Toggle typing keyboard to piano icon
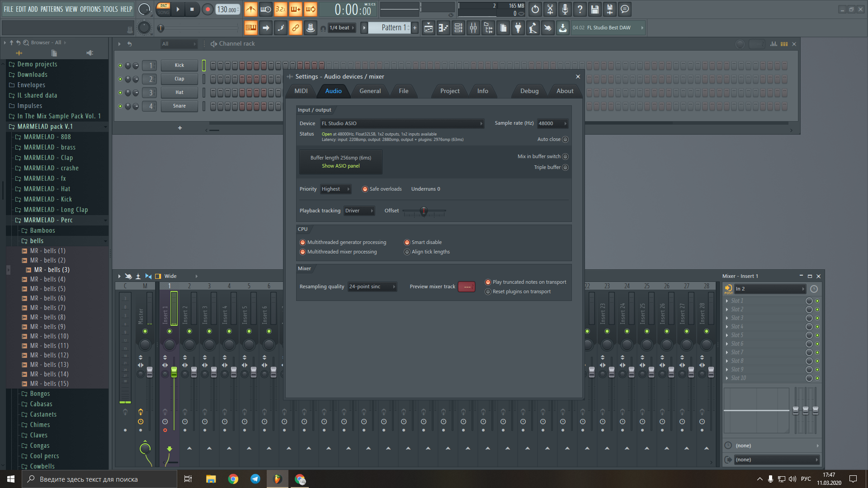Viewport: 868px width, 488px height. pos(250,28)
